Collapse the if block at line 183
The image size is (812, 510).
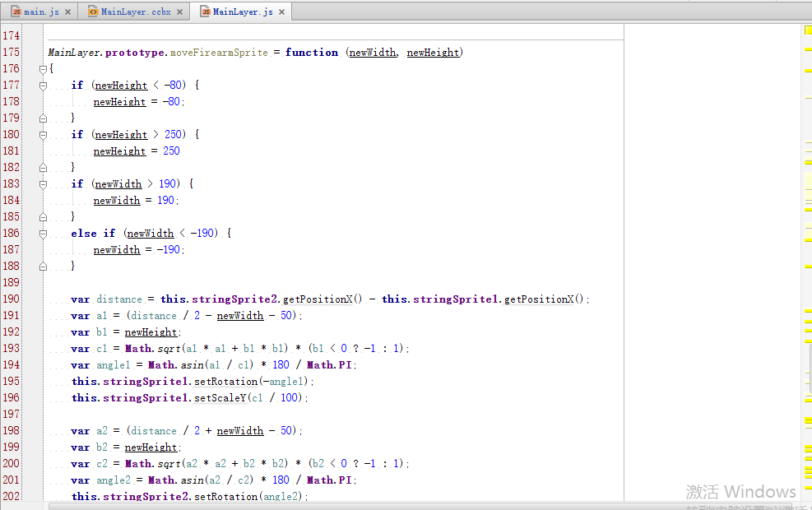43,183
